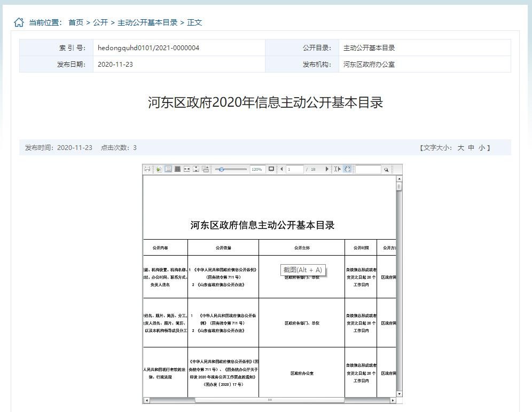Image resolution: width=532 pixels, height=412 pixels.
Task: Click the 区政府办公室 table cell
Action: point(302,374)
